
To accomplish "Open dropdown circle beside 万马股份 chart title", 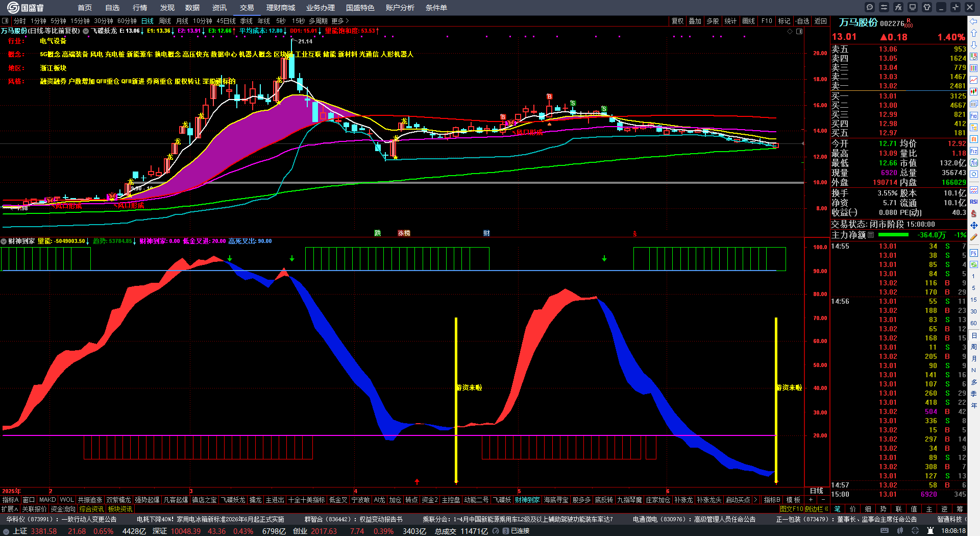I will (x=86, y=31).
